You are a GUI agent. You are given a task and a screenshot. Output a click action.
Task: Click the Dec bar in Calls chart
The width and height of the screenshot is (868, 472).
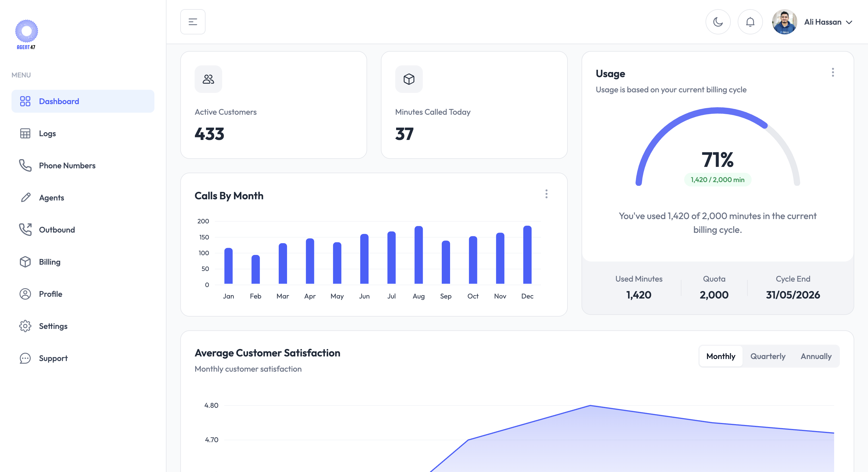[527, 255]
